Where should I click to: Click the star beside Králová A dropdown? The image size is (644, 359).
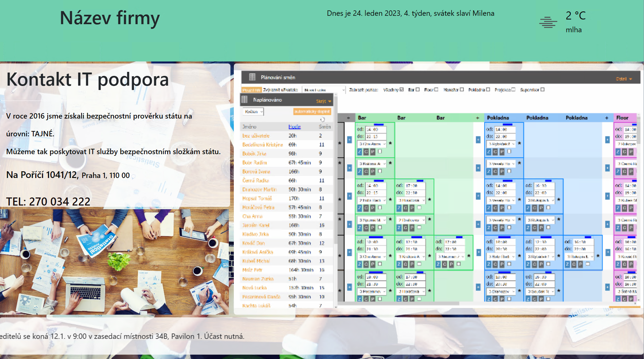(x=390, y=163)
